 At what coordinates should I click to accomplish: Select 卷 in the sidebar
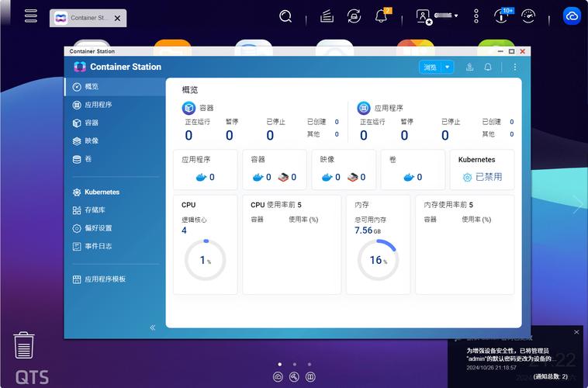(x=115, y=159)
